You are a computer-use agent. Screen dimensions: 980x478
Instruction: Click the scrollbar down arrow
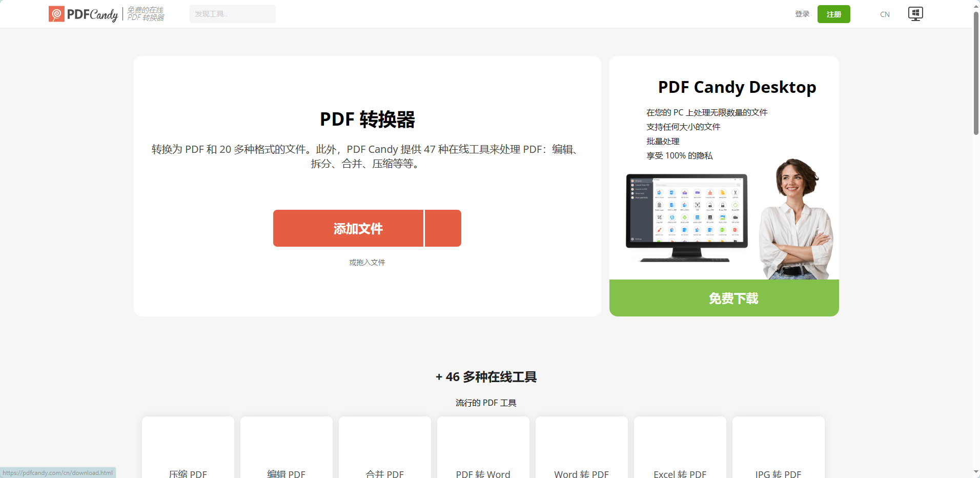point(976,472)
